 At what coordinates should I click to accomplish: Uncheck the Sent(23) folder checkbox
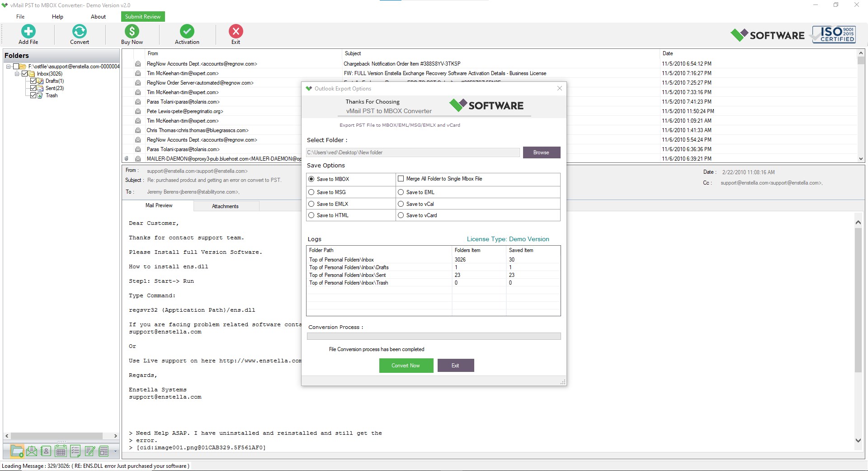[33, 88]
